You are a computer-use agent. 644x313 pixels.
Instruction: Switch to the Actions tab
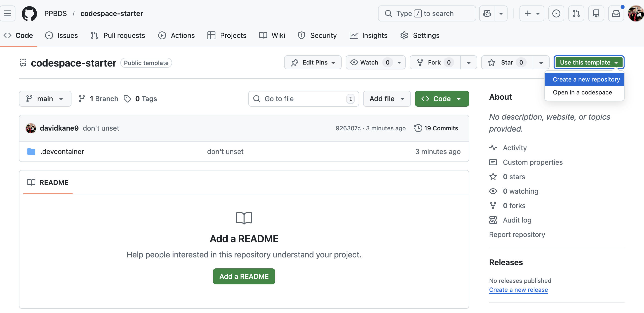(177, 36)
